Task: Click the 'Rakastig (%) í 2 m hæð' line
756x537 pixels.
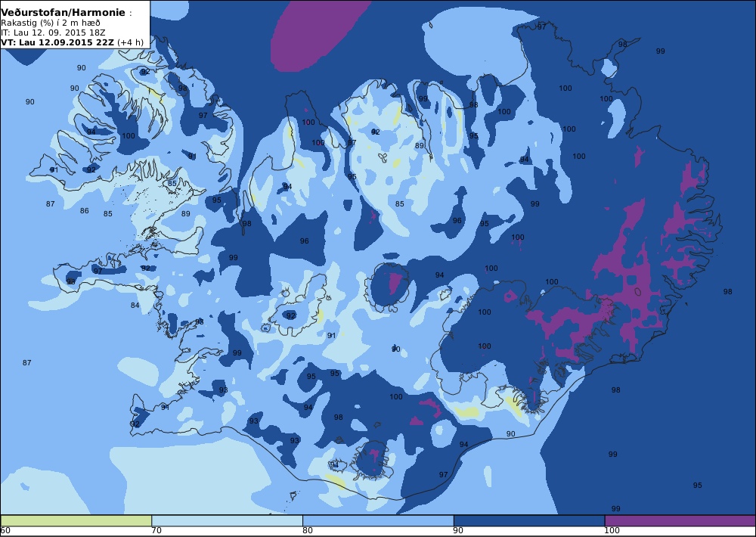Action: [51, 23]
